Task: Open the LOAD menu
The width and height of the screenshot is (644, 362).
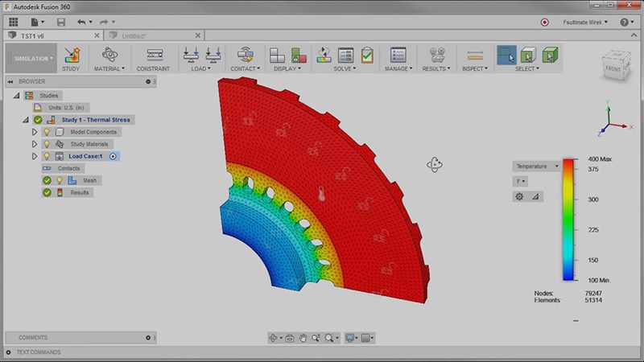Action: click(x=200, y=69)
